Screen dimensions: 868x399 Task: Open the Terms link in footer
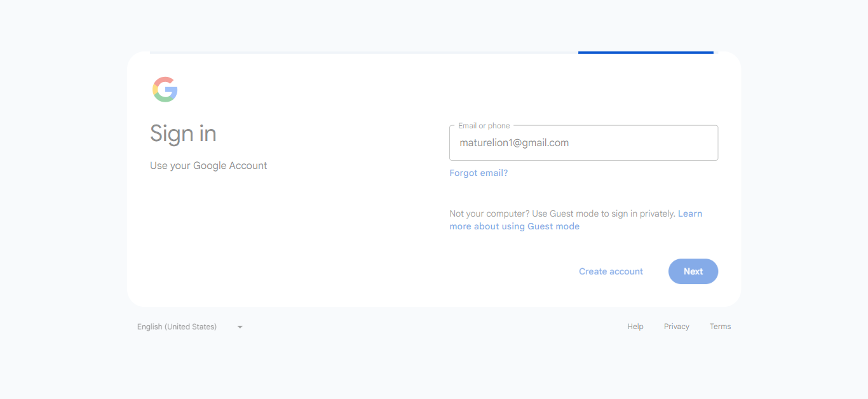720,327
